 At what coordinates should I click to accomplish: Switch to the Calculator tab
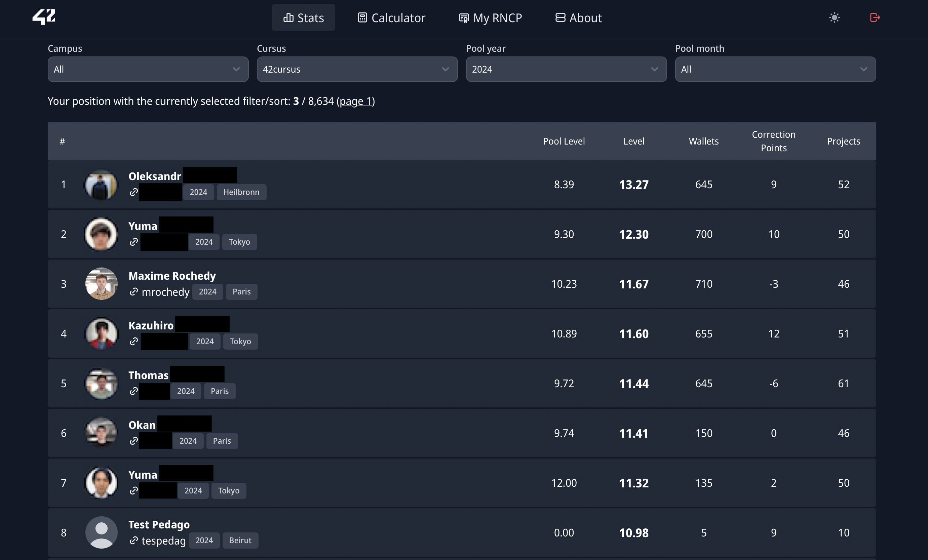click(391, 18)
